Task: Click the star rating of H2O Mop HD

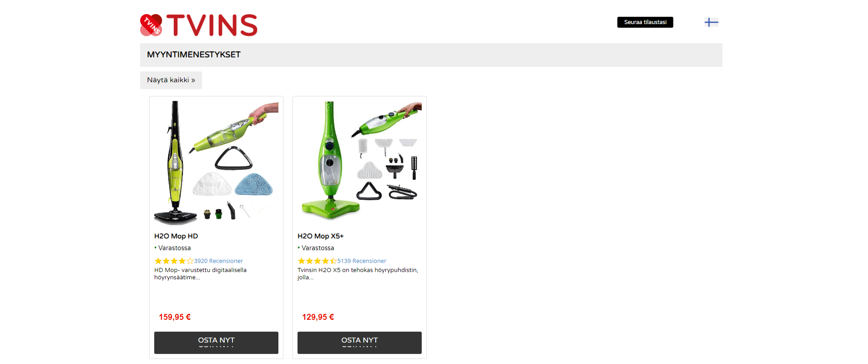Action: pos(174,261)
